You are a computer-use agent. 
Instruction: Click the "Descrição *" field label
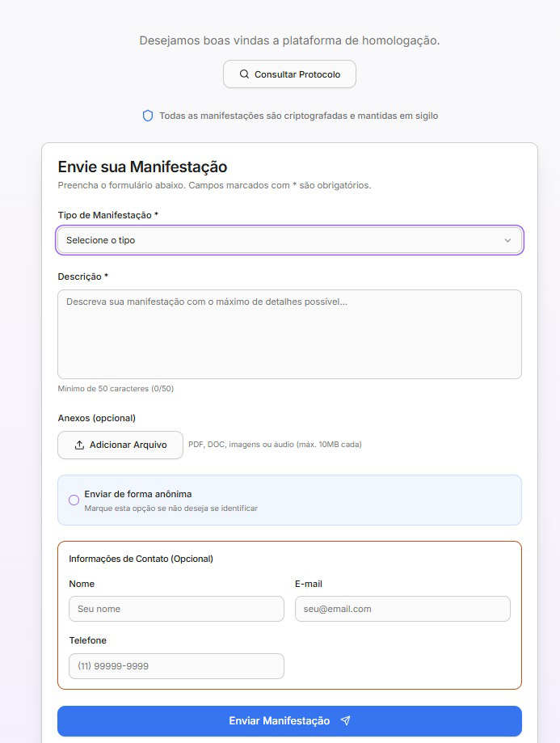click(x=82, y=277)
